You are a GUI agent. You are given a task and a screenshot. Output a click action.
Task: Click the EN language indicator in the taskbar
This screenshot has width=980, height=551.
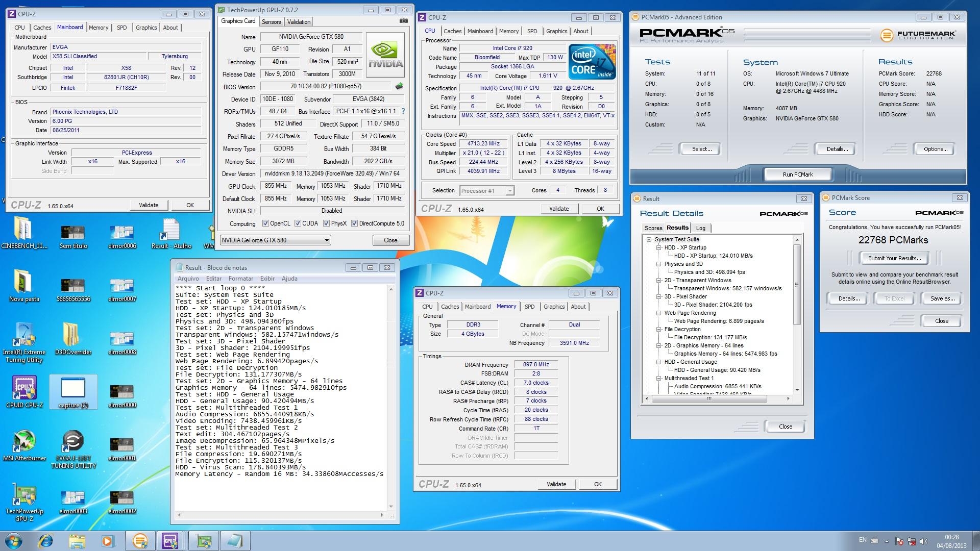(x=862, y=540)
